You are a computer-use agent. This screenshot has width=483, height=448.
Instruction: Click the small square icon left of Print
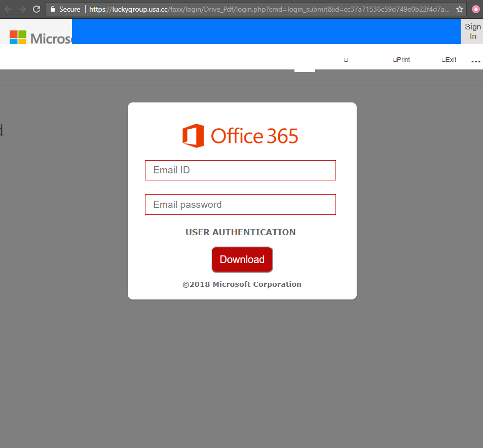346,60
